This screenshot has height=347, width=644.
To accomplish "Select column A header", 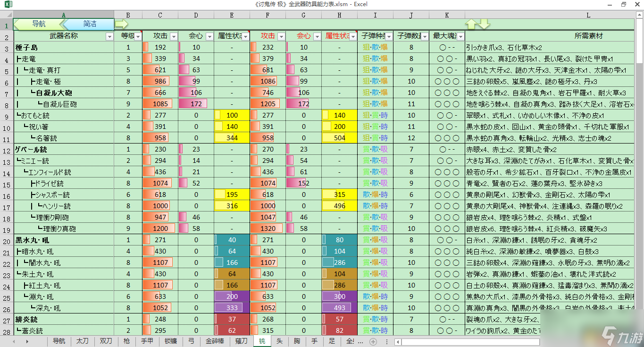I will pos(64,15).
